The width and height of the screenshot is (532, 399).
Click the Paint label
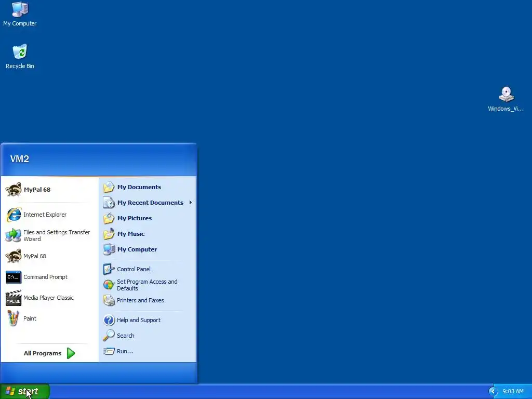click(x=30, y=318)
